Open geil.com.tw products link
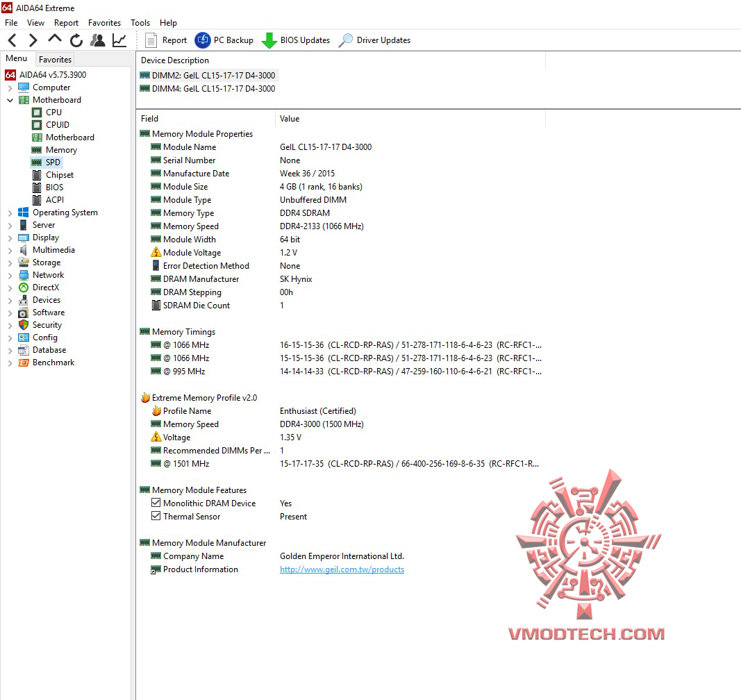Image resolution: width=741 pixels, height=700 pixels. tap(342, 569)
